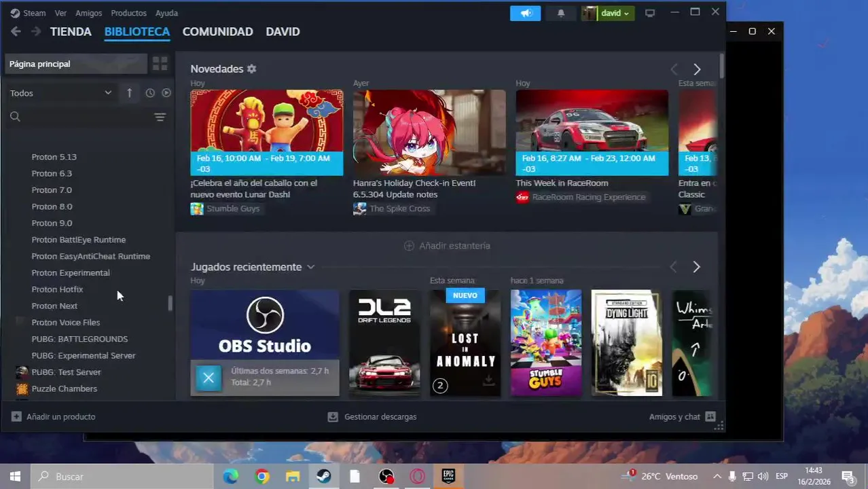This screenshot has width=868, height=489.
Task: Open the Ayuda menu
Action: click(x=166, y=13)
